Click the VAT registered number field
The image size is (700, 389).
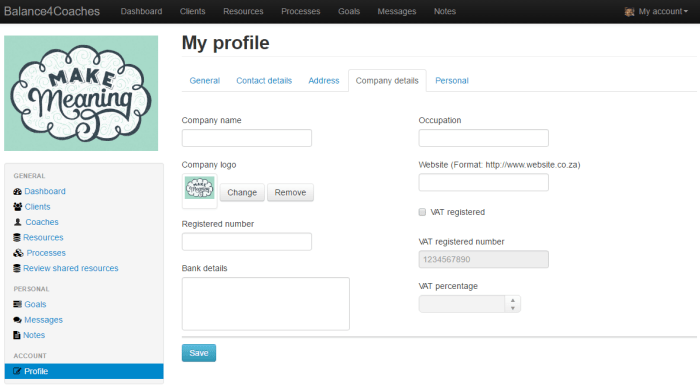click(483, 259)
